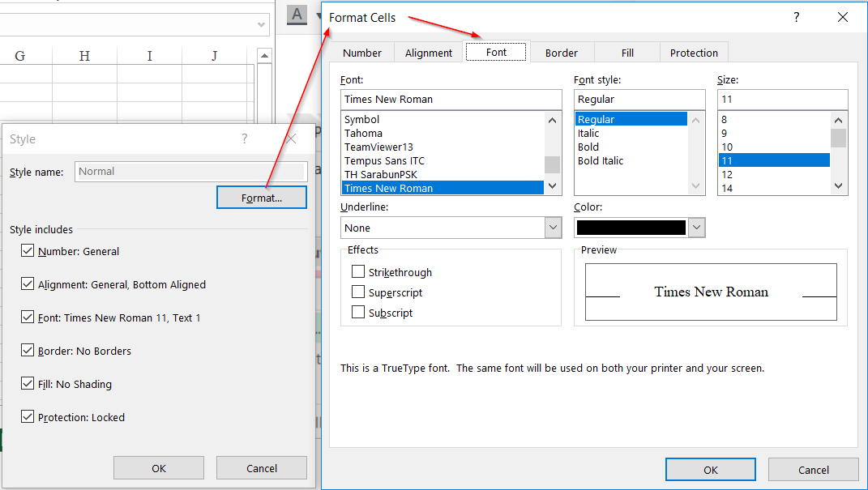Toggle Number: General checkbox
The height and width of the screenshot is (490, 868).
(x=27, y=250)
